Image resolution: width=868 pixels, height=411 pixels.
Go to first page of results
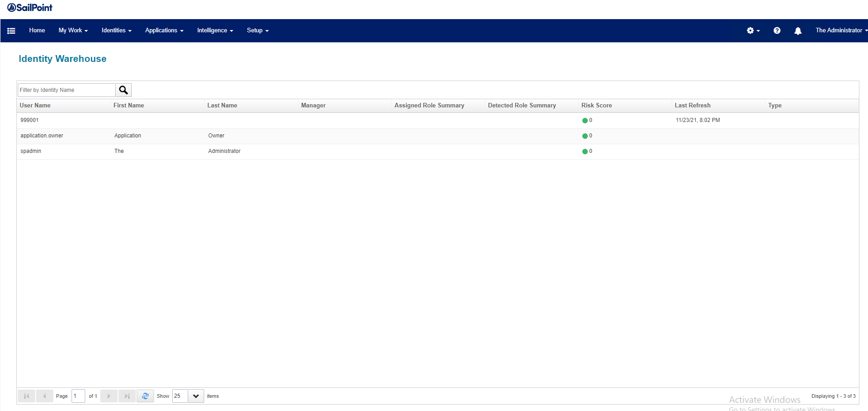click(x=26, y=396)
